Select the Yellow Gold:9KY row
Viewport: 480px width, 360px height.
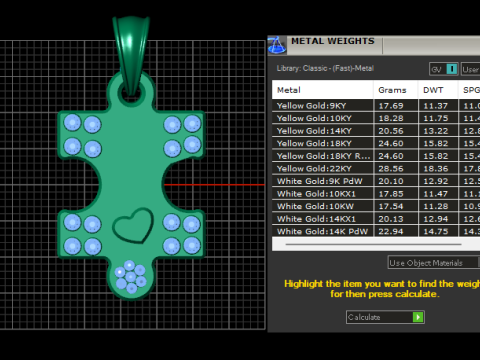(x=376, y=106)
